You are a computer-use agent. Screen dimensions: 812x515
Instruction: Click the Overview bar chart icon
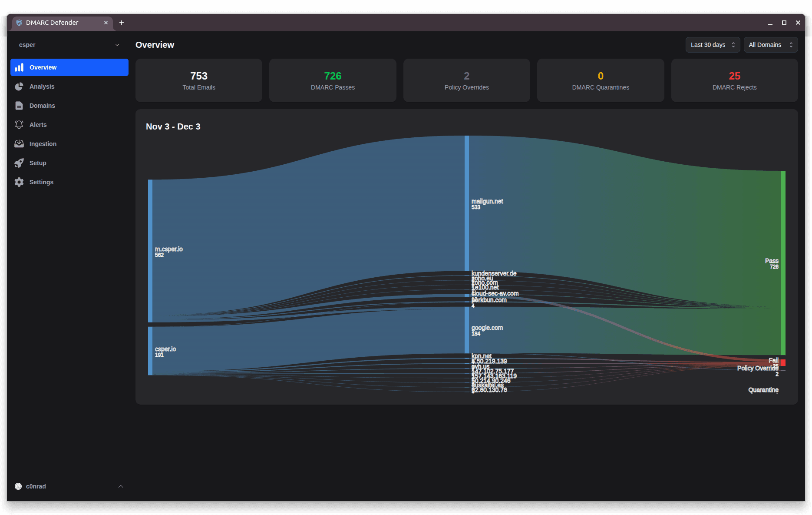pyautogui.click(x=19, y=67)
